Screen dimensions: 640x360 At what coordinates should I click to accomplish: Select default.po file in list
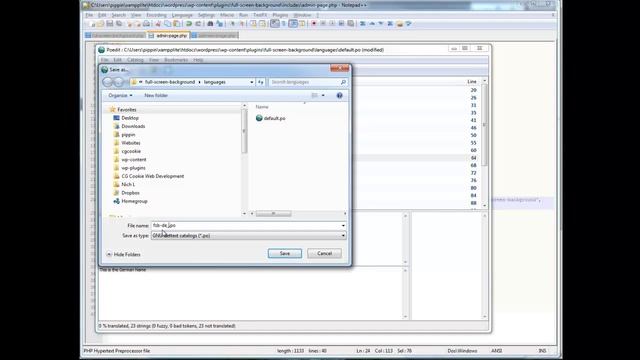pos(271,118)
